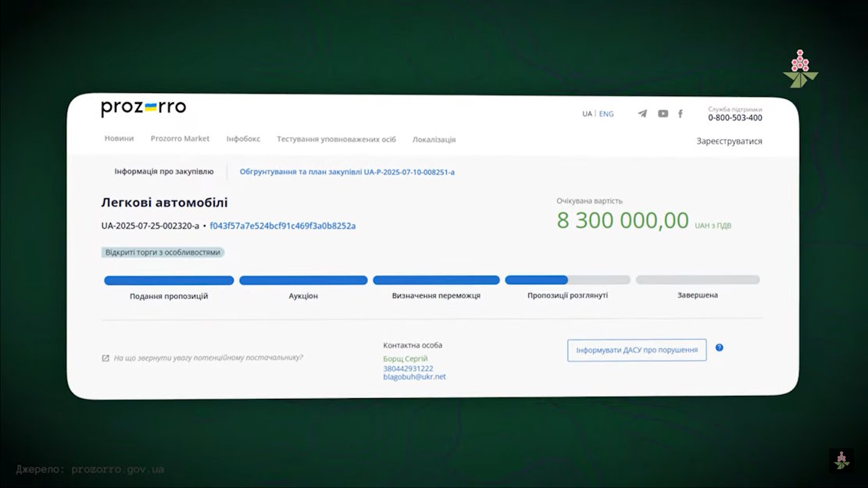This screenshot has width=868, height=488.
Task: Go to Інфобокс section
Action: (x=243, y=139)
